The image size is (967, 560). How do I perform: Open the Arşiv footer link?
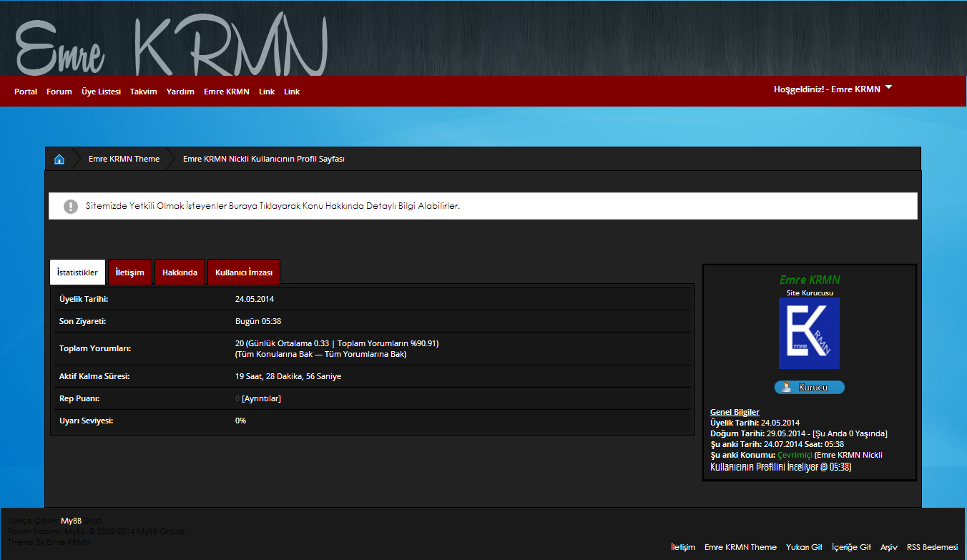[x=889, y=547]
